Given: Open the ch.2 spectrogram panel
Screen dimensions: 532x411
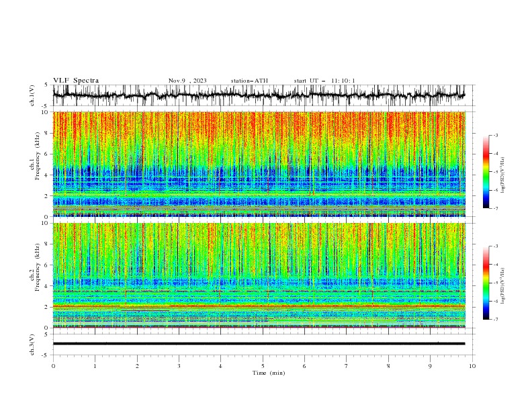Looking at the screenshot, I should coord(259,275).
